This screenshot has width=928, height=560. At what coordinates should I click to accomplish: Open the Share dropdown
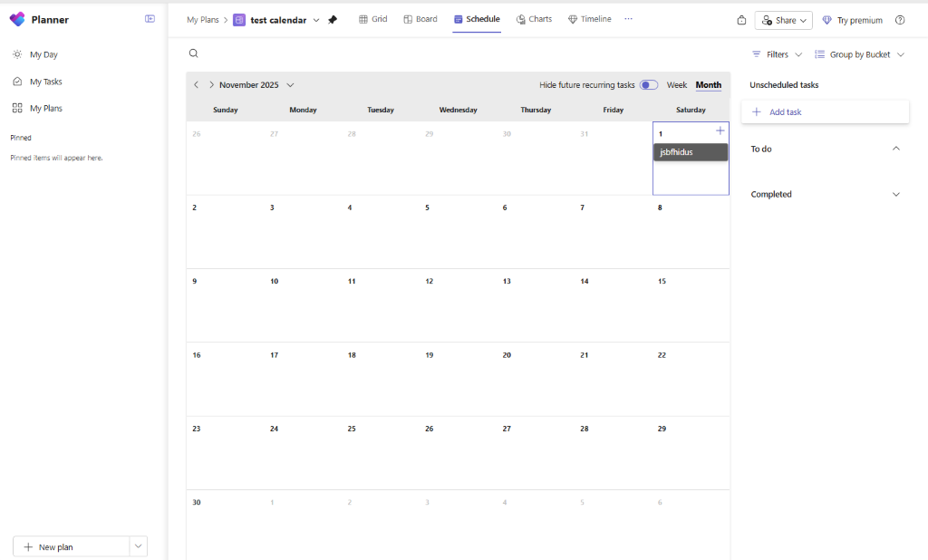click(784, 20)
